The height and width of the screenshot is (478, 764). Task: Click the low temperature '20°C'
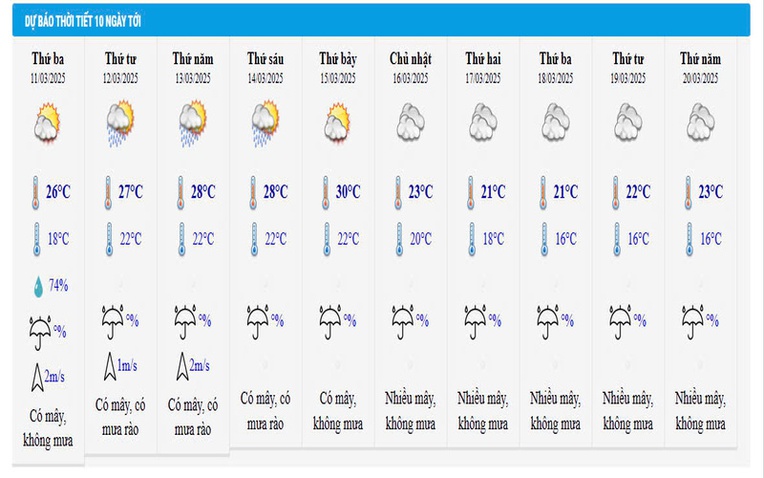(x=420, y=239)
